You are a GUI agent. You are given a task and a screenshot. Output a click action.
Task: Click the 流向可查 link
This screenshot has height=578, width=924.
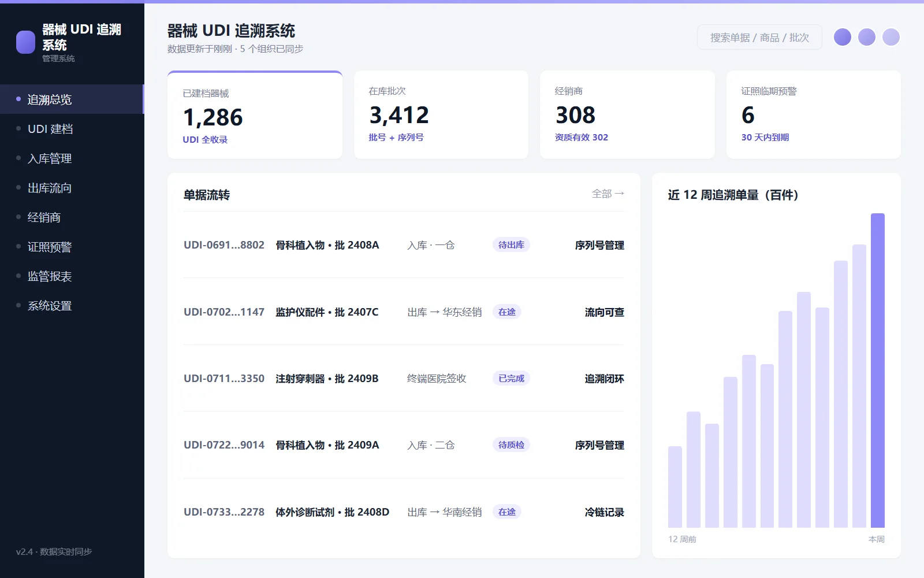pos(605,312)
